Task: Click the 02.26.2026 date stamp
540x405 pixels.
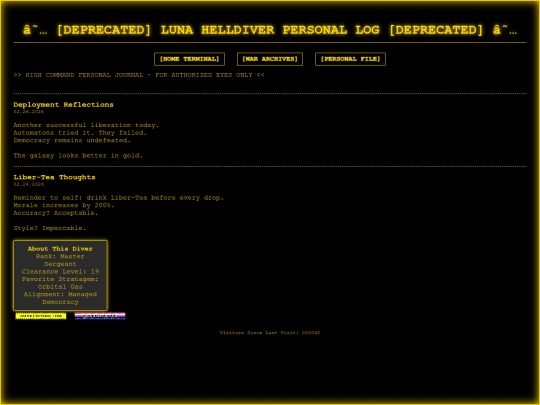Action: tap(29, 112)
